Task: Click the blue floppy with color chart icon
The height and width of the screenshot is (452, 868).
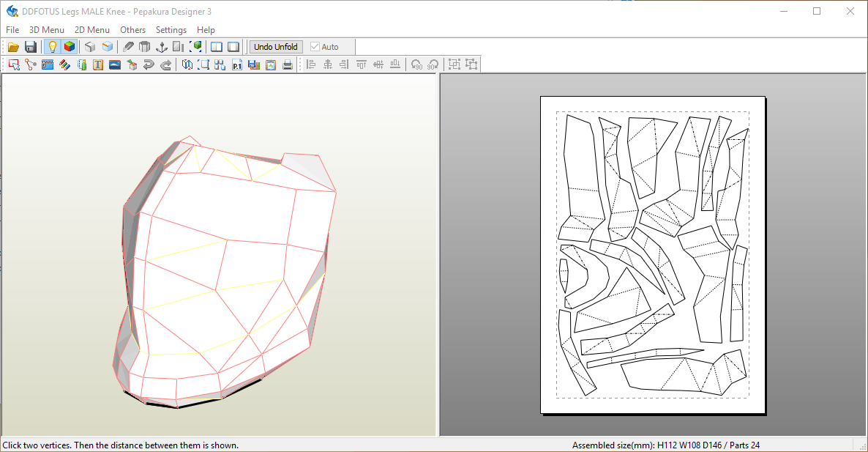Action: pyautogui.click(x=254, y=64)
